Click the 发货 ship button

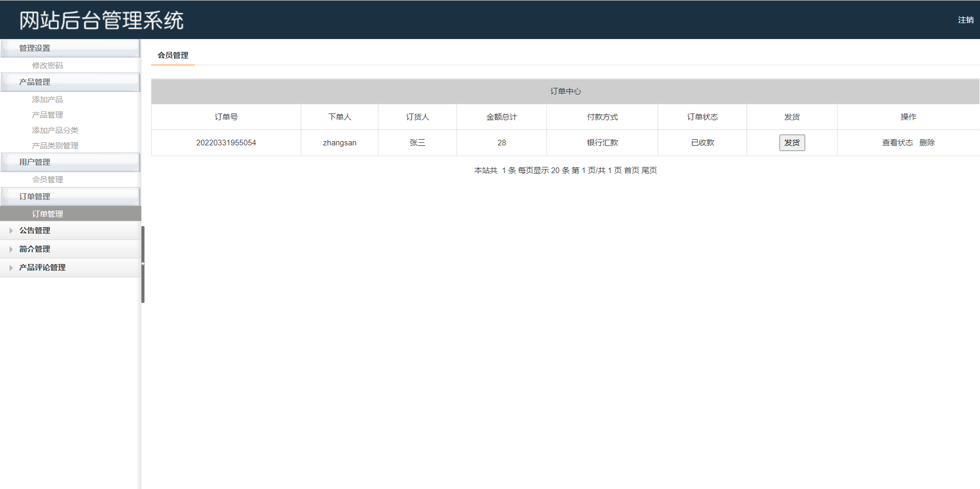pos(792,143)
